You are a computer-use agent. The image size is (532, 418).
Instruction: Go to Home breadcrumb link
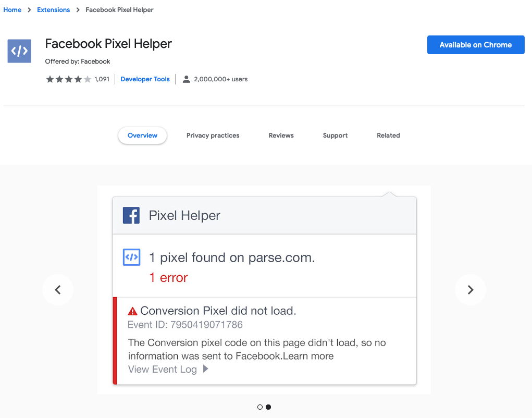pos(12,10)
